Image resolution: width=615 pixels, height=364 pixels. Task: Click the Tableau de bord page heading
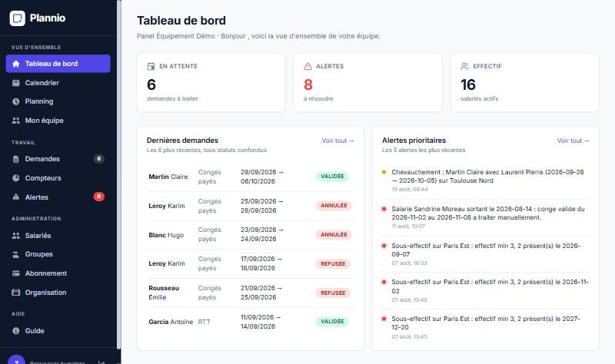[x=181, y=21]
